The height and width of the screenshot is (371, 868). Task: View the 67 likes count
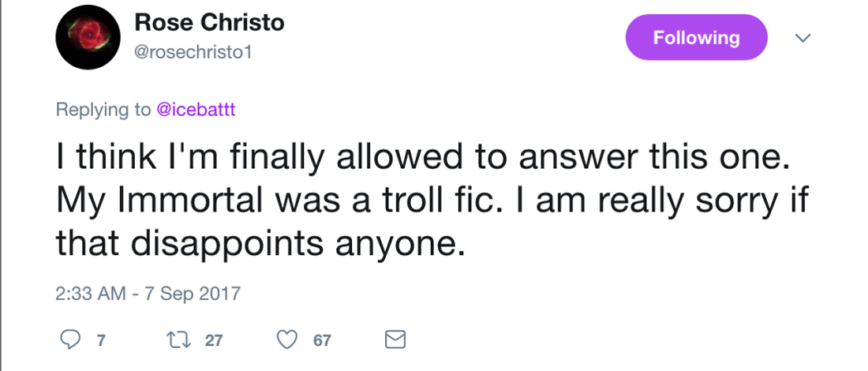322,340
